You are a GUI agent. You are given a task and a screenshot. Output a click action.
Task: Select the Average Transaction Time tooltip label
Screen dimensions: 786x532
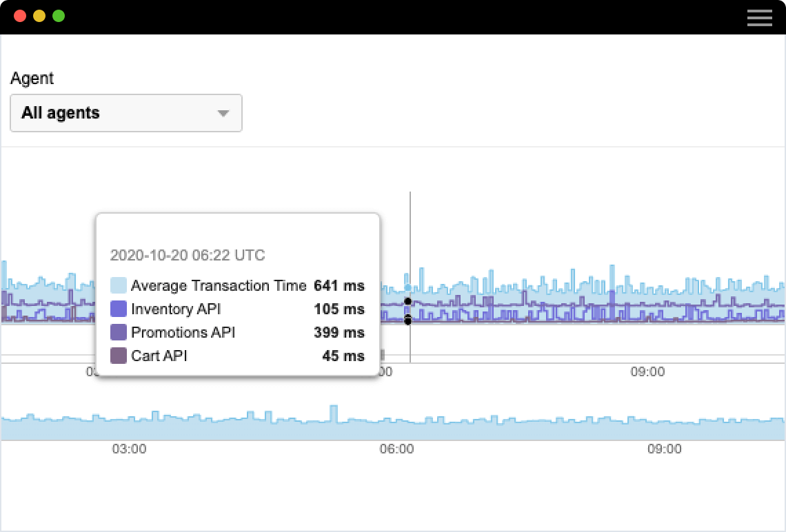[x=218, y=286]
